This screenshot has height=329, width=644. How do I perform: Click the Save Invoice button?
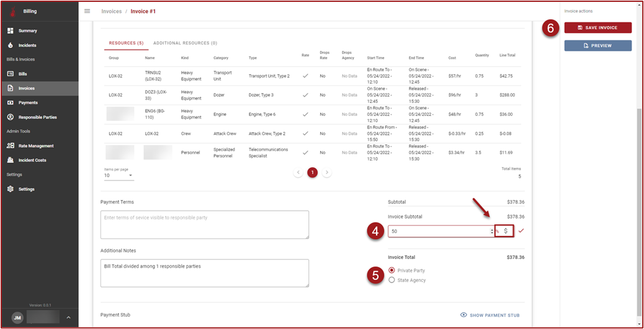point(597,28)
